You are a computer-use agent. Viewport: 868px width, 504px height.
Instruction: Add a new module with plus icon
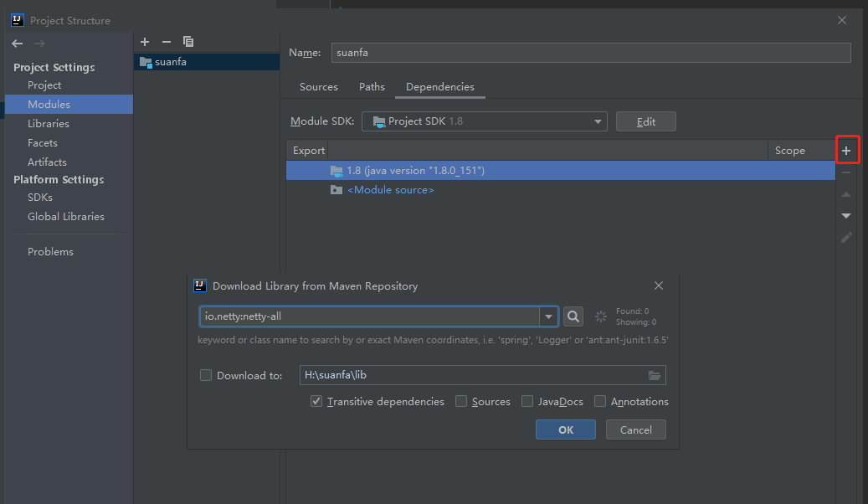[x=145, y=42]
